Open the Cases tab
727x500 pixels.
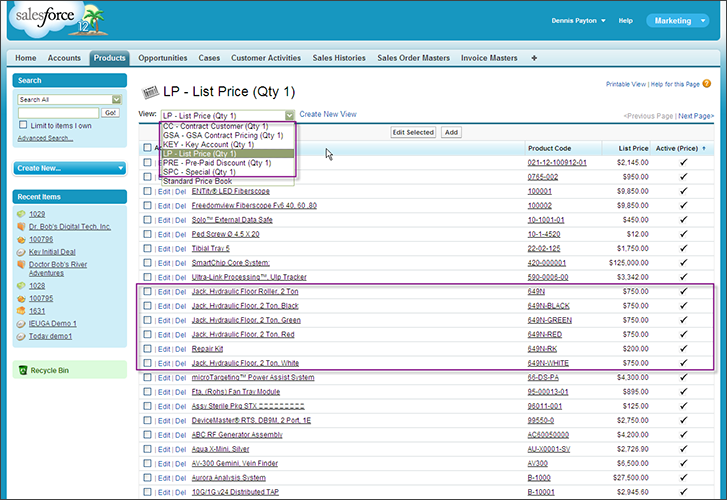(x=209, y=58)
